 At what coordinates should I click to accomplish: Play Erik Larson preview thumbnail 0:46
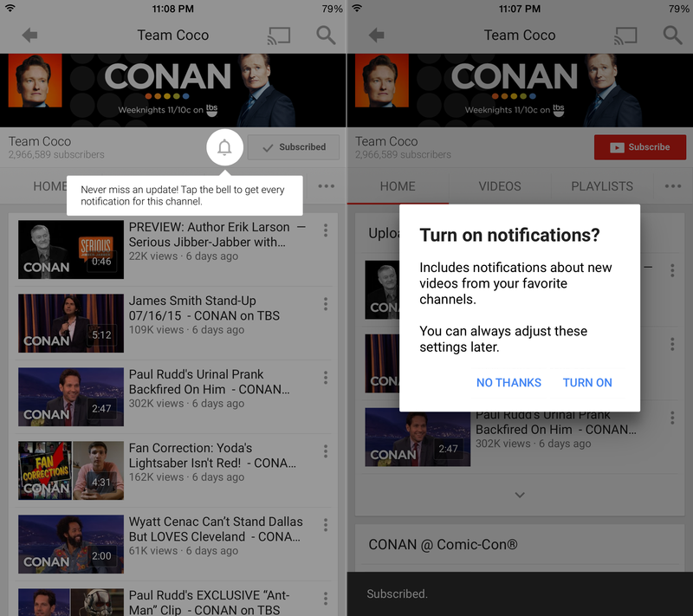click(71, 250)
